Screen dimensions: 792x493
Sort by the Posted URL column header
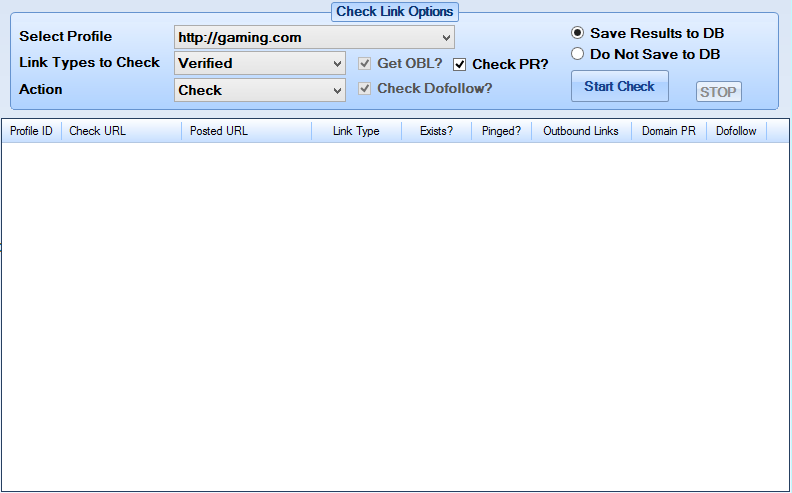pyautogui.click(x=246, y=131)
